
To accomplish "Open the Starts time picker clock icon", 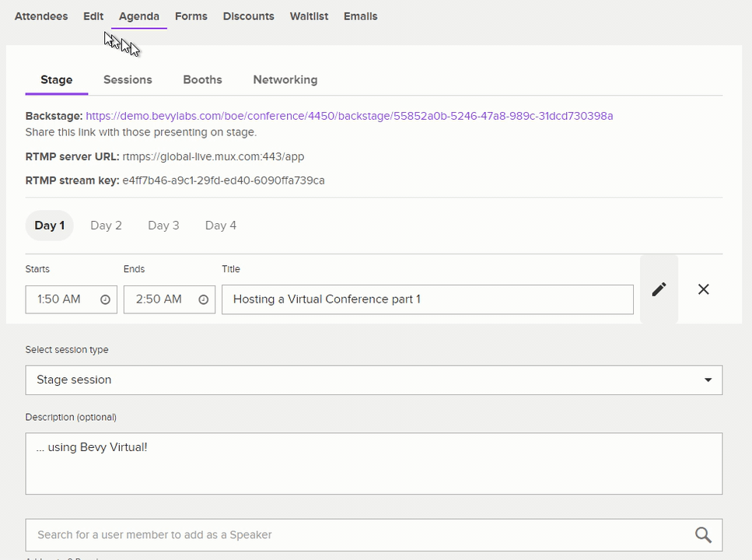I will pos(105,299).
